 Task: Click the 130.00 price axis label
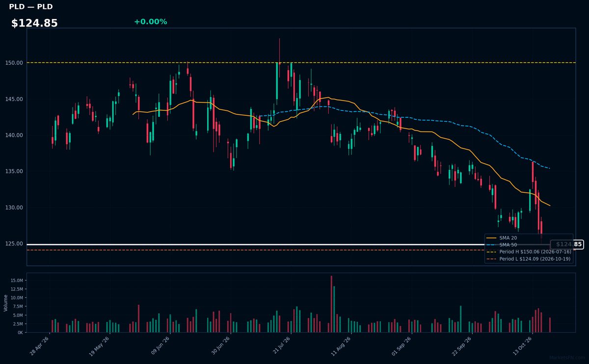click(15, 208)
